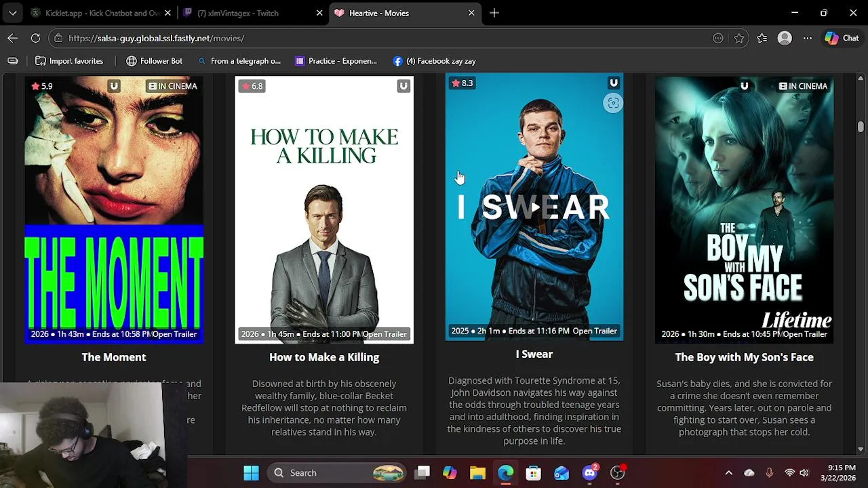
Task: Click the '2025 ● 2h 1m' info text
Action: tap(475, 331)
